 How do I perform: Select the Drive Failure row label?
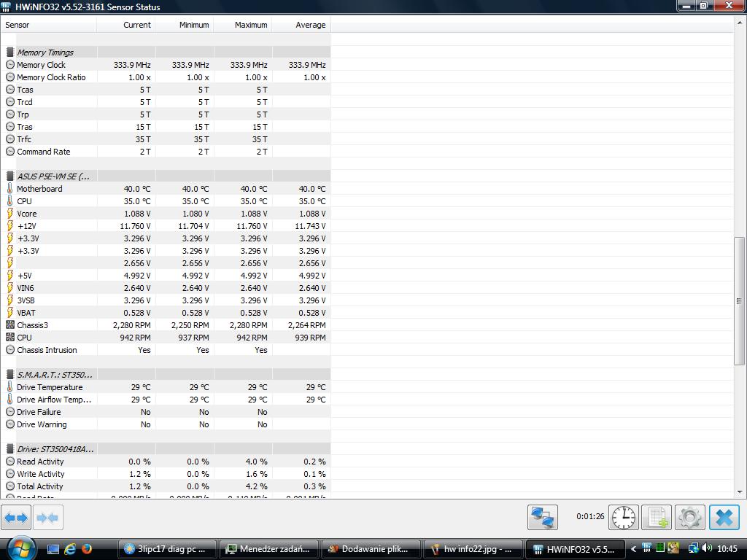(x=39, y=412)
